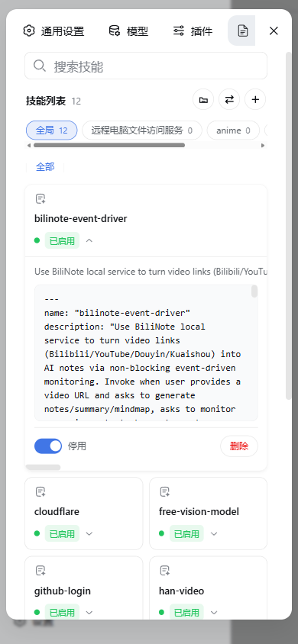298x644 pixels.
Task: Click the name: "bilinote-event-driver" code line
Action: pyautogui.click(x=117, y=313)
